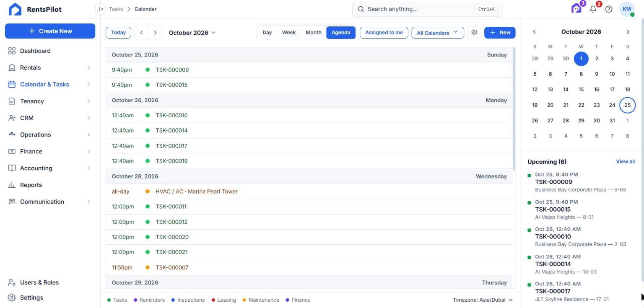The image size is (644, 308).
Task: Collapse sidebar using the arrow toggle icon
Action: pyautogui.click(x=100, y=9)
